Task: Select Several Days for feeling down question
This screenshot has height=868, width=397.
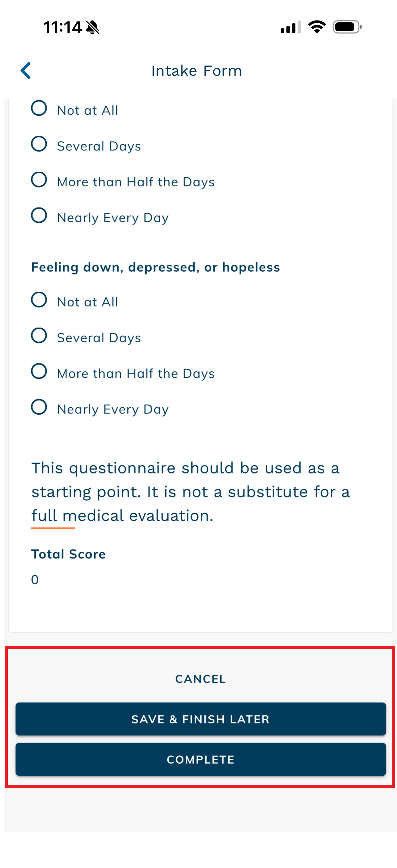Action: click(39, 336)
